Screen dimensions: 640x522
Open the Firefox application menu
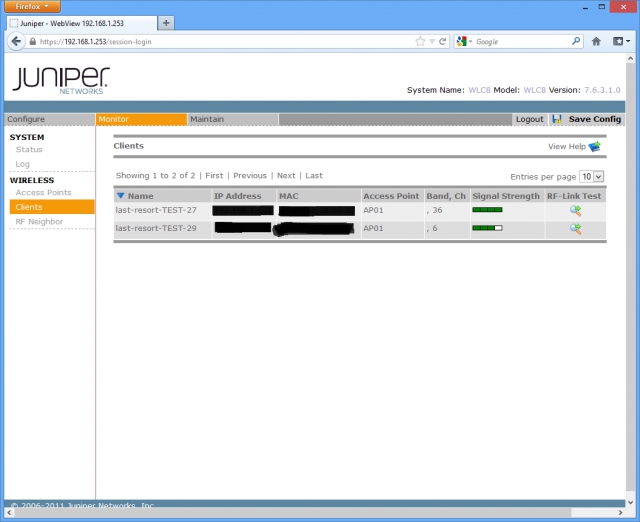pos(32,6)
